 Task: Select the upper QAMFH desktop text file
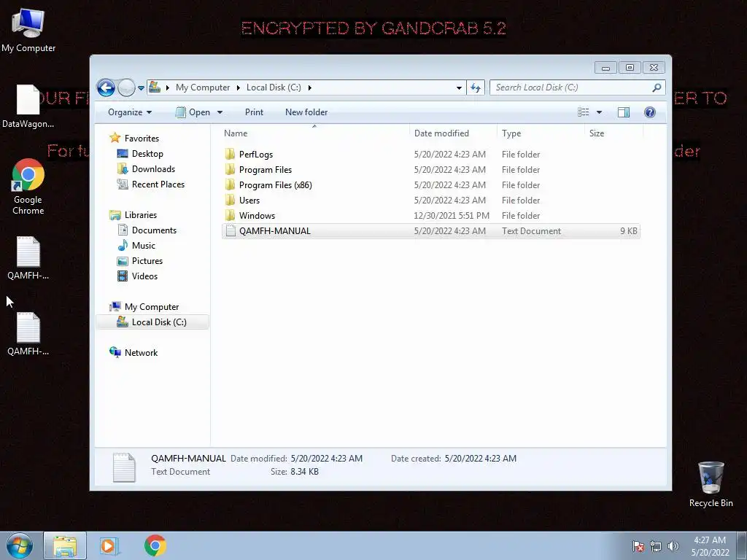(28, 258)
